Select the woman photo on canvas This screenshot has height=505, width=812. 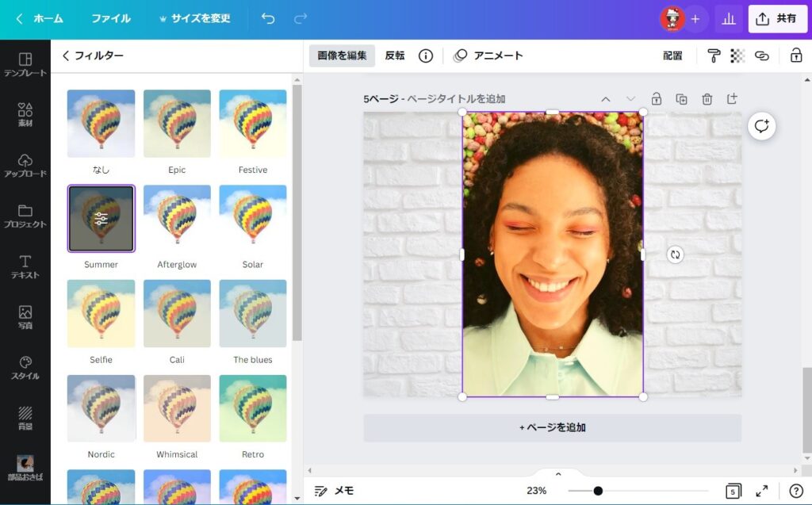pos(553,254)
